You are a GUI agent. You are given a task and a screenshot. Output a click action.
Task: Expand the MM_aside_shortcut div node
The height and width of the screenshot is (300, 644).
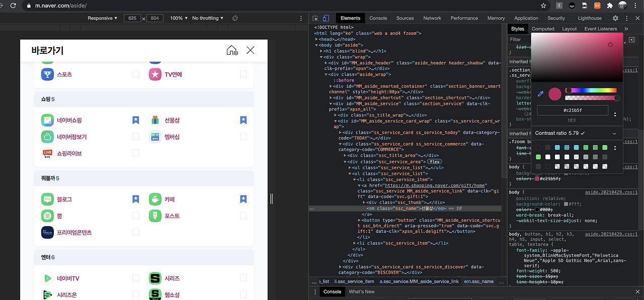tap(331, 97)
